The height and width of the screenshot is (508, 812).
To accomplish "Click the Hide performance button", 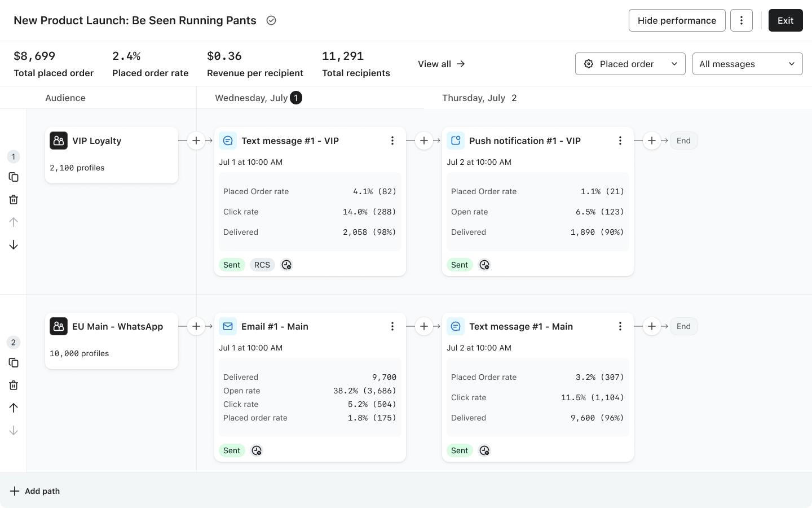I will pos(677,20).
